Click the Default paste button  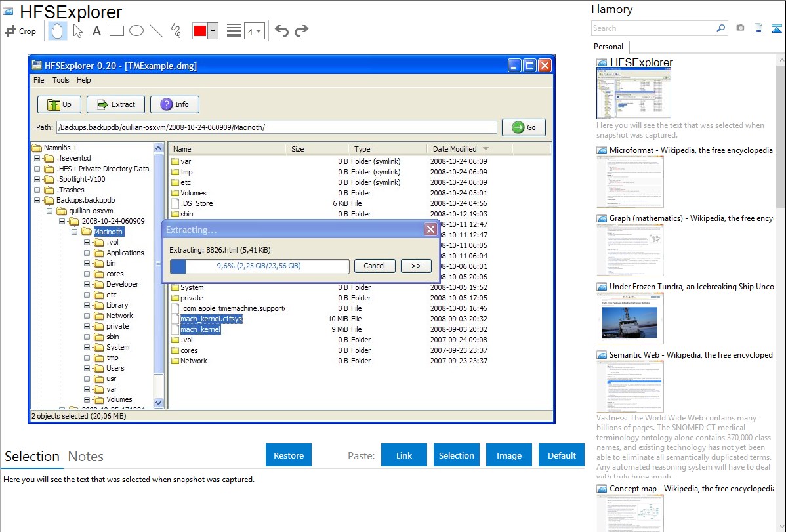coord(562,455)
